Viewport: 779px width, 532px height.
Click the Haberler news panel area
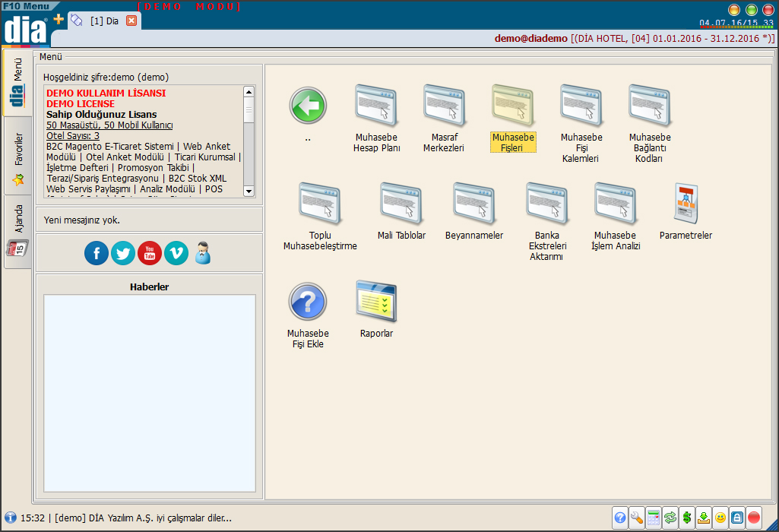click(x=150, y=393)
